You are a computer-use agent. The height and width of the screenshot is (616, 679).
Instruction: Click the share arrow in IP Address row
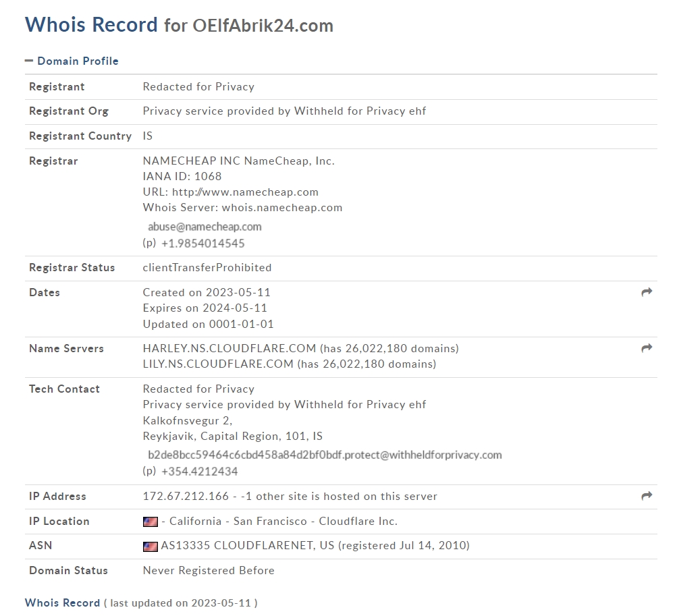click(647, 496)
